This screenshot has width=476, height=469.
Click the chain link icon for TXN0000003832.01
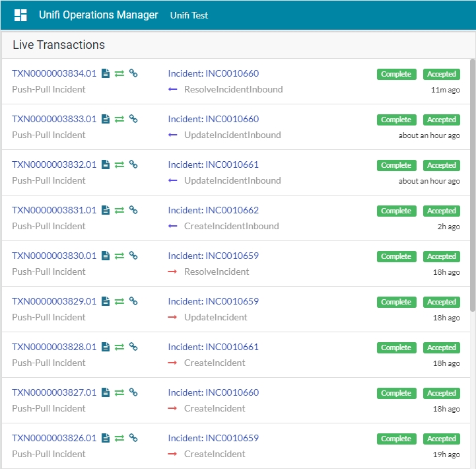pos(133,164)
